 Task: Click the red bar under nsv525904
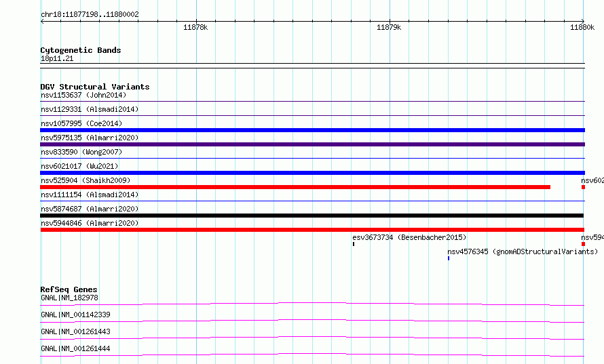tap(295, 187)
